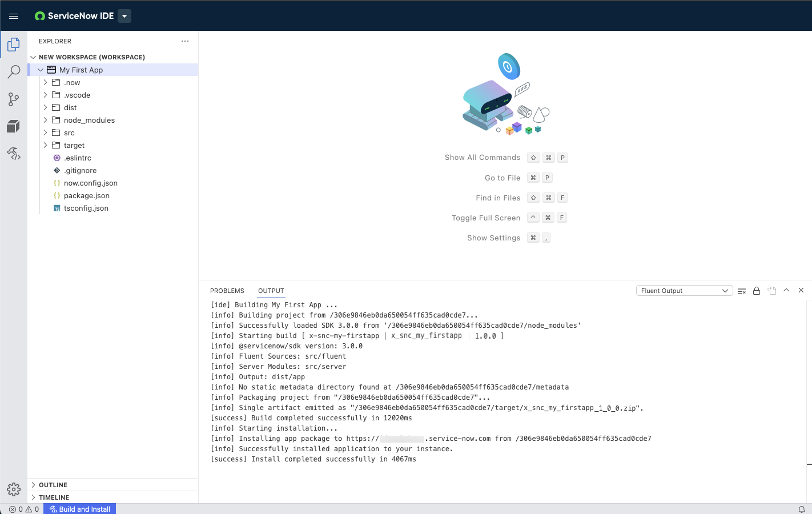Expand the target folder
This screenshot has height=514, width=812.
pyautogui.click(x=45, y=145)
